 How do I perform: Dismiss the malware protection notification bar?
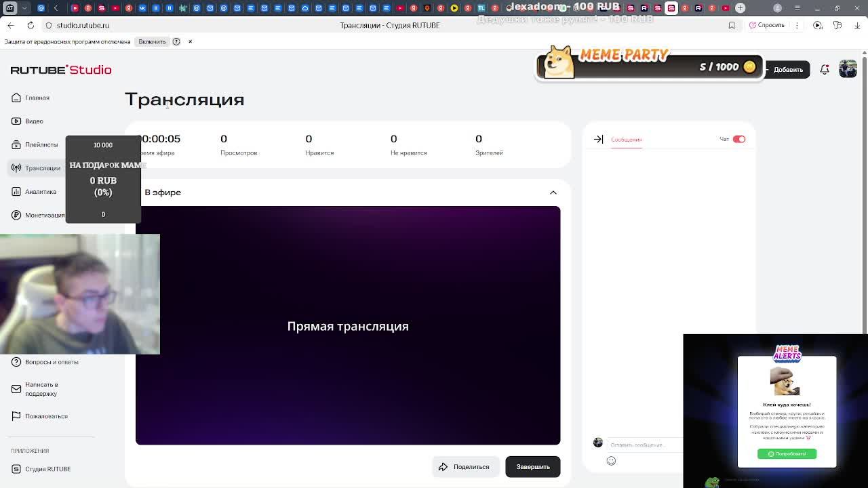(x=190, y=41)
